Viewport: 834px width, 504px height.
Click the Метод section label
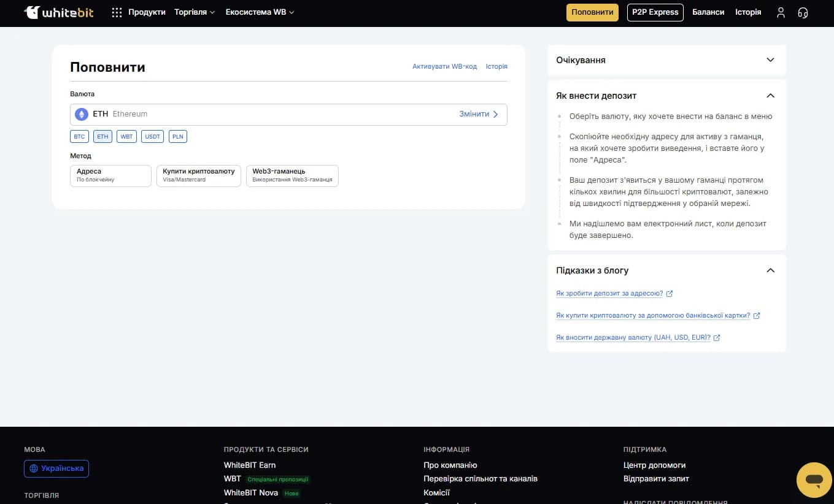[x=80, y=156]
